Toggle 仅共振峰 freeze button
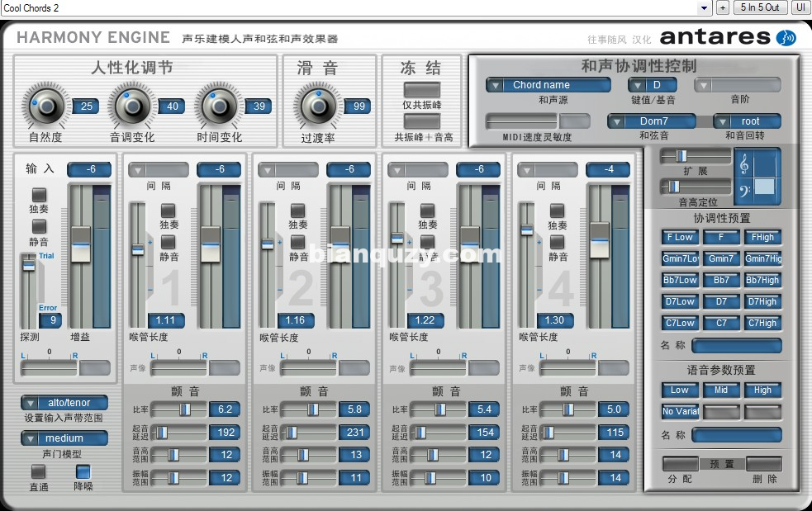Screen dimensions: 812x511 (x=421, y=89)
